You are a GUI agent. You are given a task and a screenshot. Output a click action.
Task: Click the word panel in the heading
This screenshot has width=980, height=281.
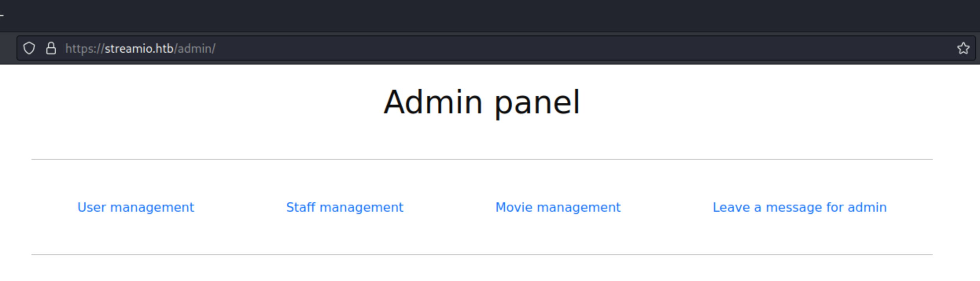click(537, 103)
